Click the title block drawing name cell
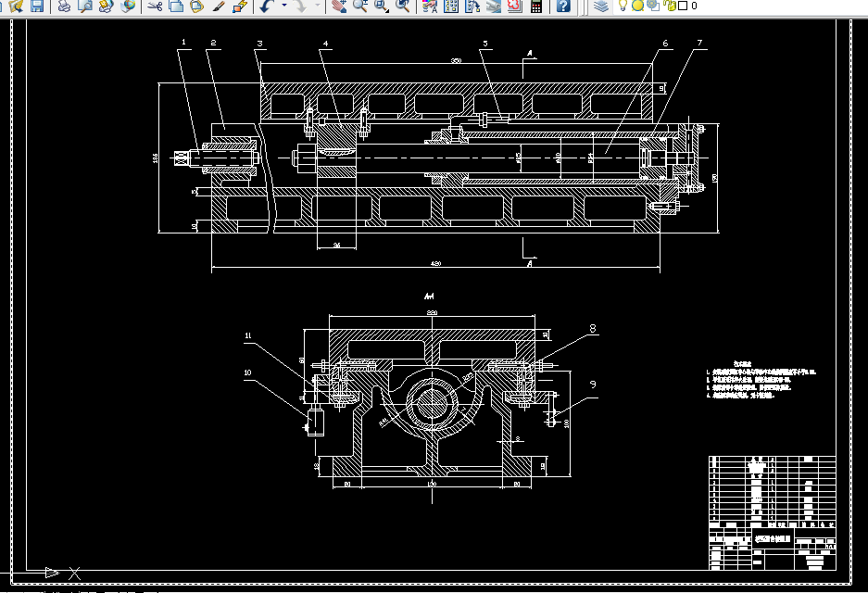The image size is (868, 593). 773,538
